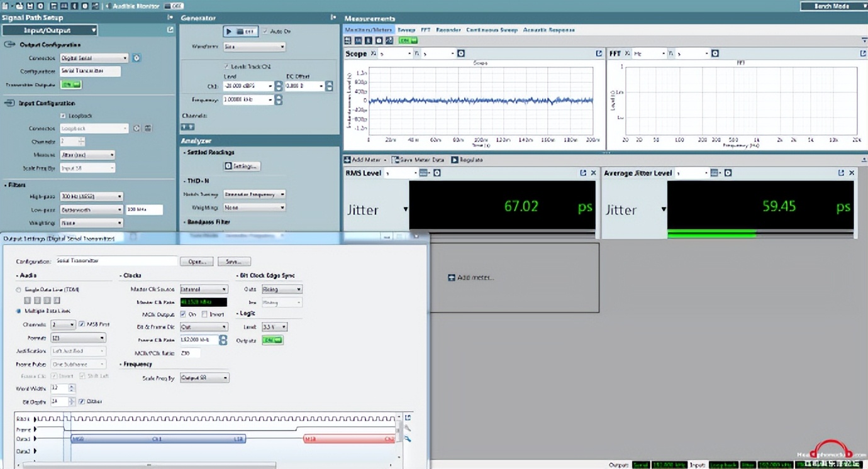The height and width of the screenshot is (469, 868).
Task: Click the timing diagram zoom magnifier icon
Action: 408,439
